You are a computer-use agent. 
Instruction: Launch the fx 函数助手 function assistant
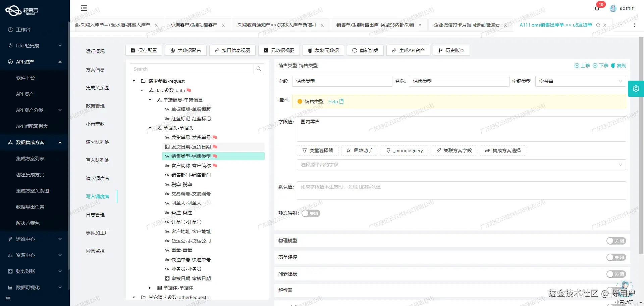[x=359, y=150]
